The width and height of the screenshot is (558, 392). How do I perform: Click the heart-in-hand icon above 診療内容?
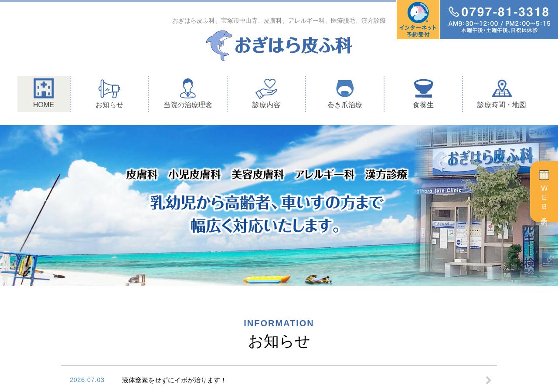[x=266, y=88]
